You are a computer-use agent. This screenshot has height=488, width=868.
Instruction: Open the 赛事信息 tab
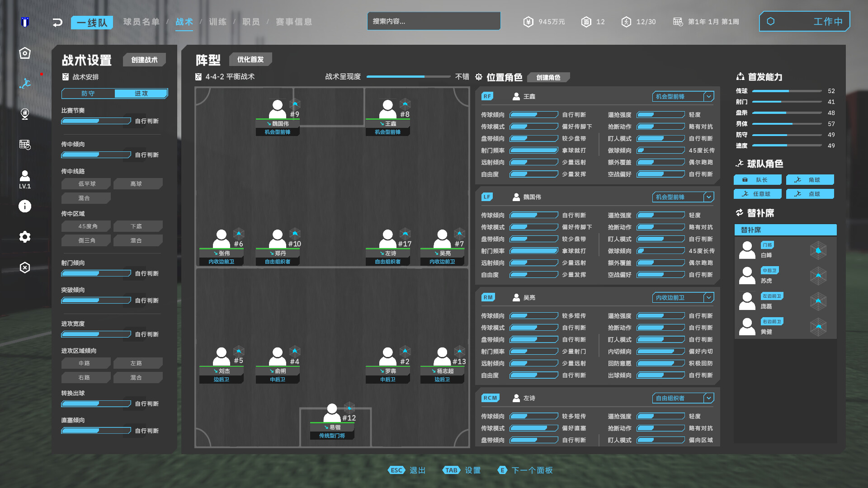coord(295,21)
